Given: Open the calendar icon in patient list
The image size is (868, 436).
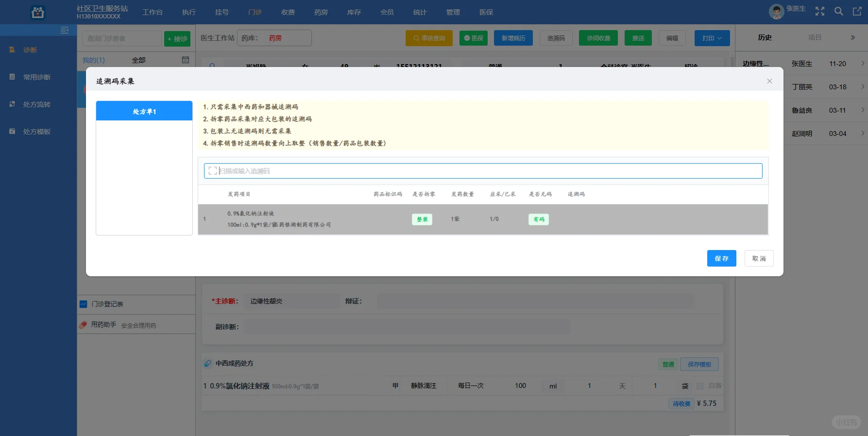Looking at the screenshot, I should [x=186, y=60].
